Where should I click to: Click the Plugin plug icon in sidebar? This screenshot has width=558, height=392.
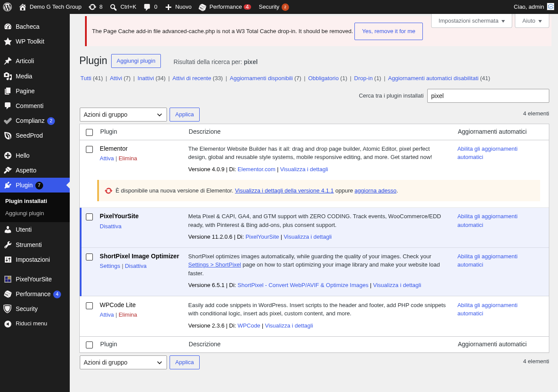[8, 185]
